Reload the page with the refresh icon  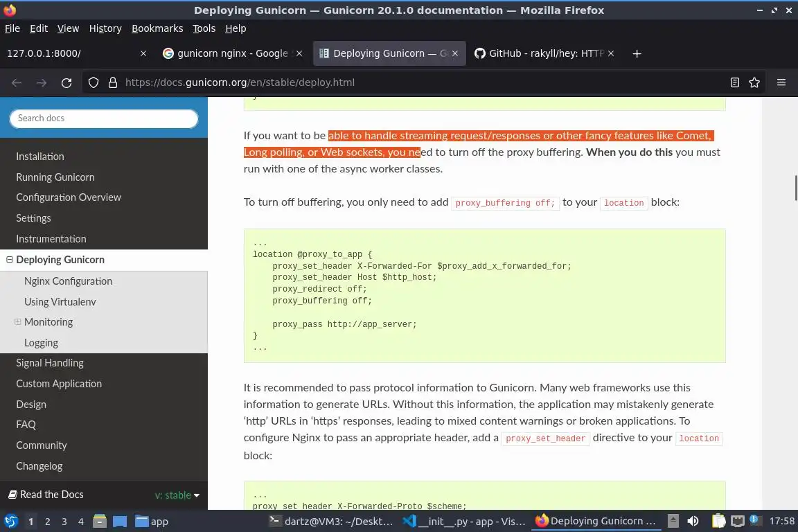(66, 82)
